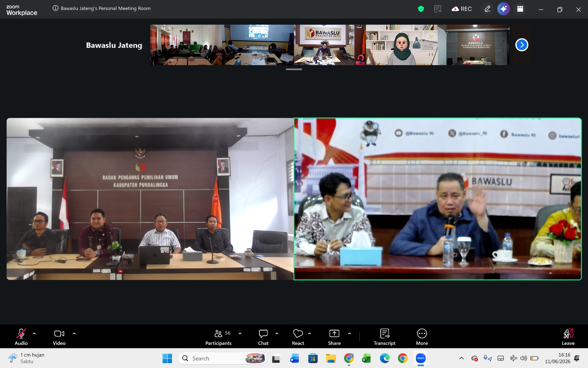The image size is (588, 368).
Task: Click the taskbar Search box
Action: [222, 358]
